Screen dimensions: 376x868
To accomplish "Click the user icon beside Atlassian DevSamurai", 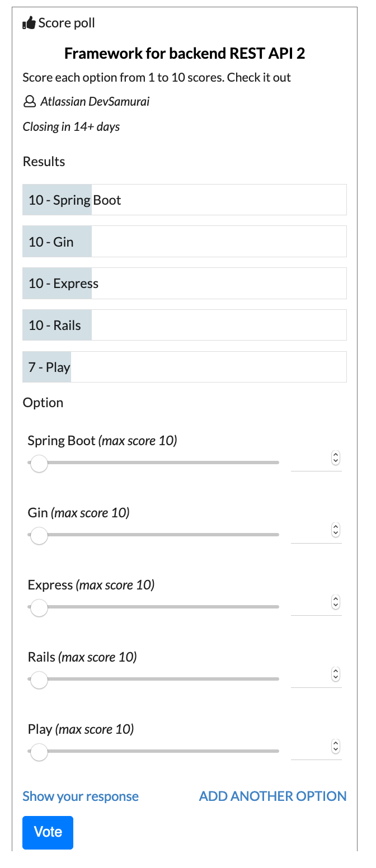I will click(29, 102).
